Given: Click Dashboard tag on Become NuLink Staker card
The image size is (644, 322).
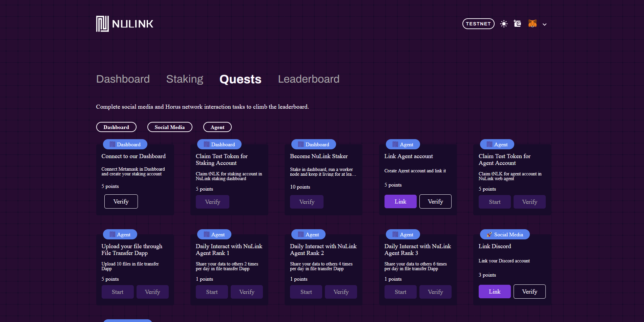Looking at the screenshot, I should point(313,144).
